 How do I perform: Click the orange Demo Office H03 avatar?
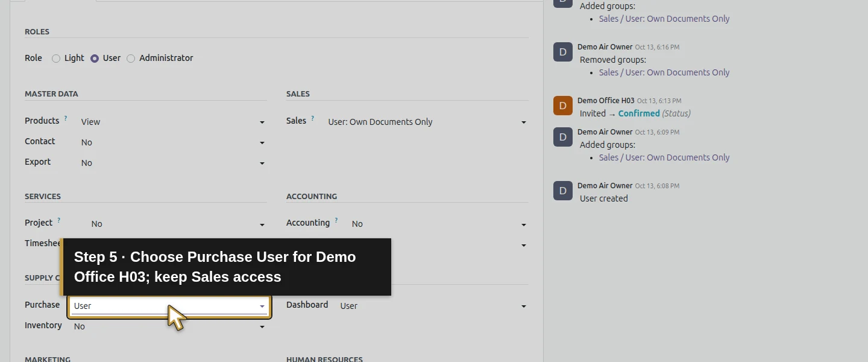click(563, 106)
